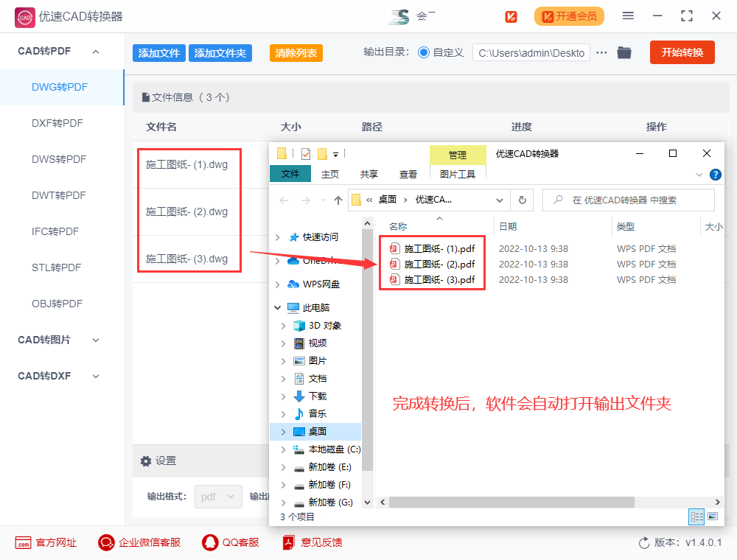This screenshot has height=560, width=737.
Task: Click the new folder icon in Explorer quick toolbar
Action: pyautogui.click(x=323, y=153)
